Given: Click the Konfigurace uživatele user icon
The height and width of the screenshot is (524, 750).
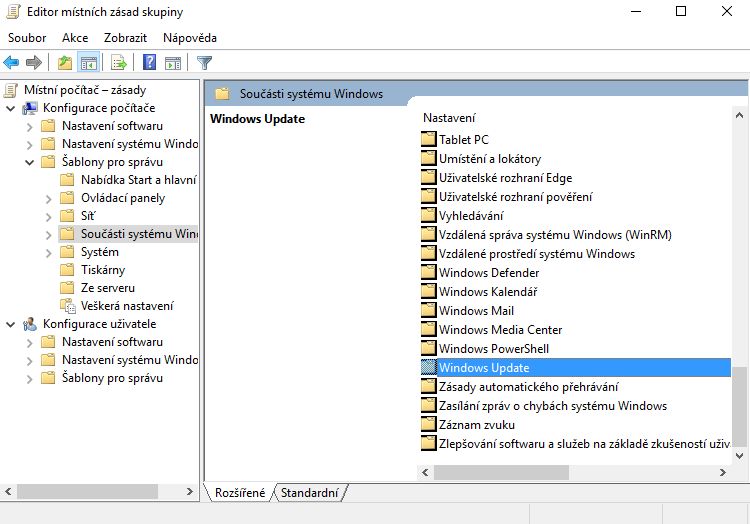Looking at the screenshot, I should [30, 324].
